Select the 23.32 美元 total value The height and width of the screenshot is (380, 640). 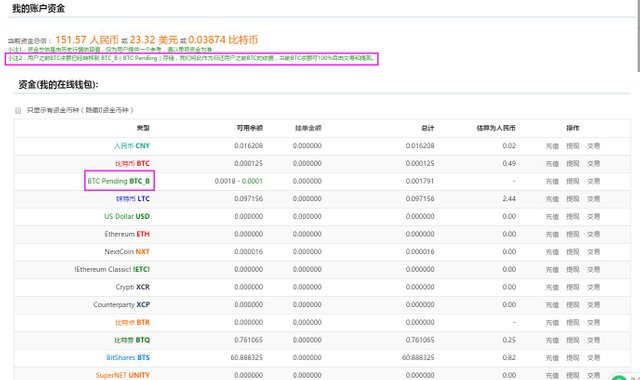coord(154,40)
